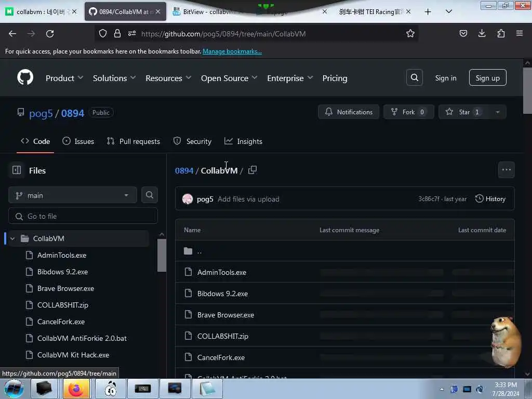The width and height of the screenshot is (532, 399).
Task: Expand the Open Source dropdown menu
Action: [x=229, y=78]
